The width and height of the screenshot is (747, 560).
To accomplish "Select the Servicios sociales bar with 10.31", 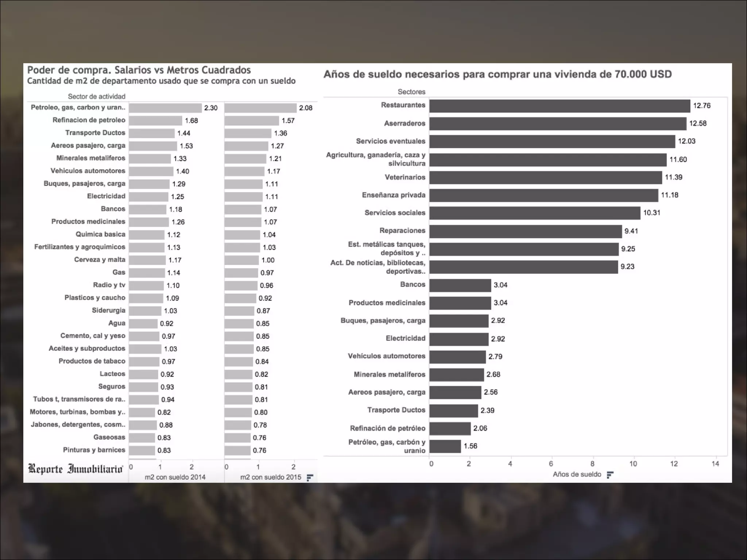I will [534, 213].
